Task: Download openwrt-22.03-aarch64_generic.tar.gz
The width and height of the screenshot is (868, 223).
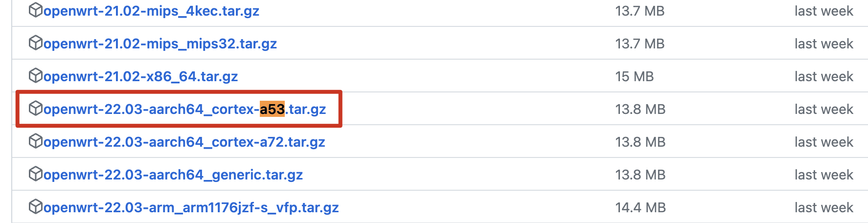Action: [173, 175]
